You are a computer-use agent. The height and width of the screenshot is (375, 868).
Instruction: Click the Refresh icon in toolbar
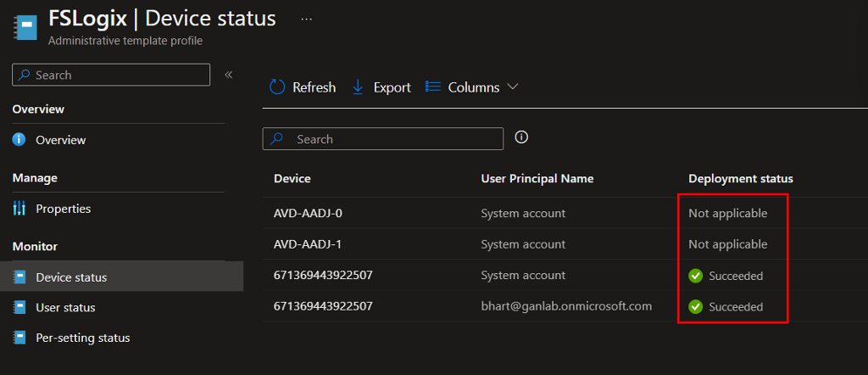pyautogui.click(x=278, y=87)
